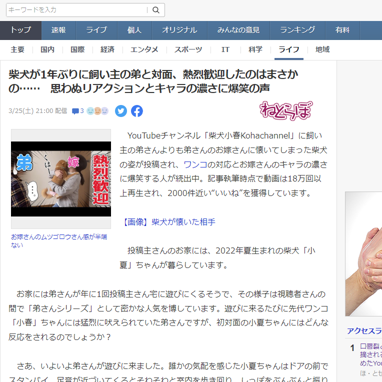The width and height of the screenshot is (382, 382).
Task: Click the reaction emoji faces
Action: tap(98, 111)
